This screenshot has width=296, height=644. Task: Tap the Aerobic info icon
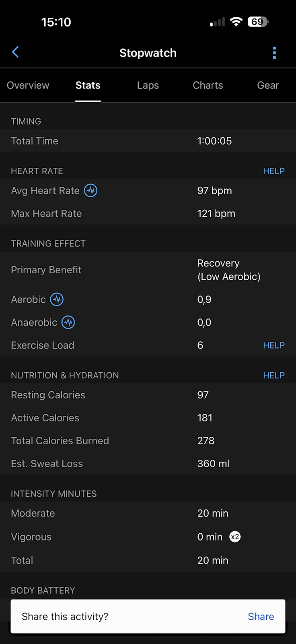click(x=57, y=299)
